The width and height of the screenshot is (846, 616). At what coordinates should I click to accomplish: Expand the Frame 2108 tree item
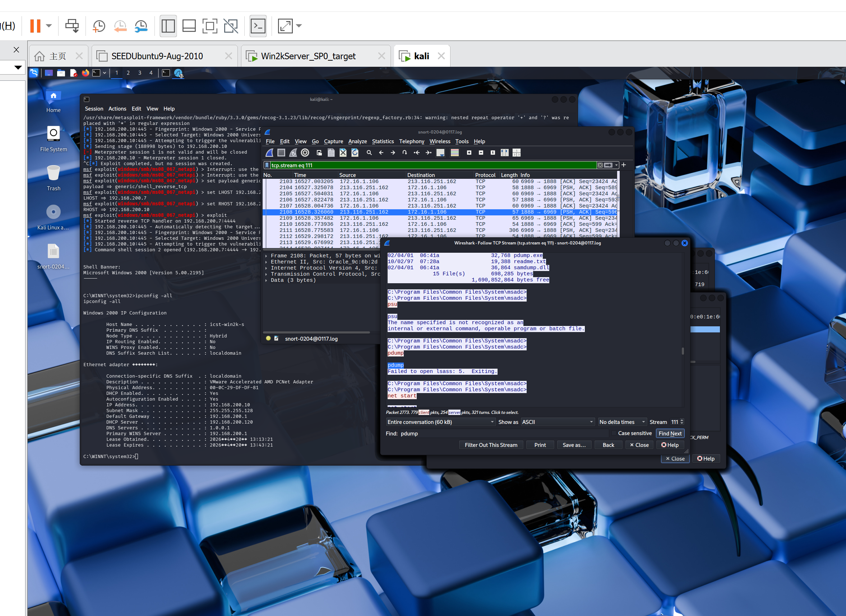click(x=266, y=256)
